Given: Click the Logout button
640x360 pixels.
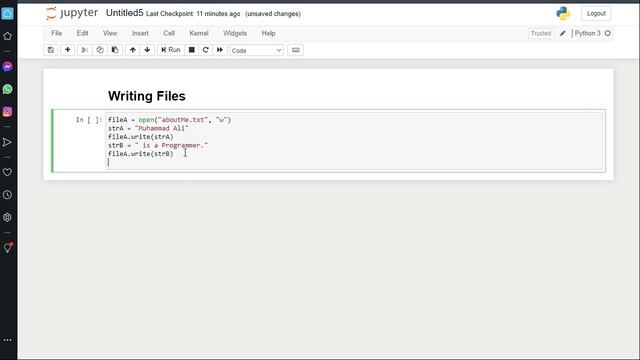Looking at the screenshot, I should (596, 13).
